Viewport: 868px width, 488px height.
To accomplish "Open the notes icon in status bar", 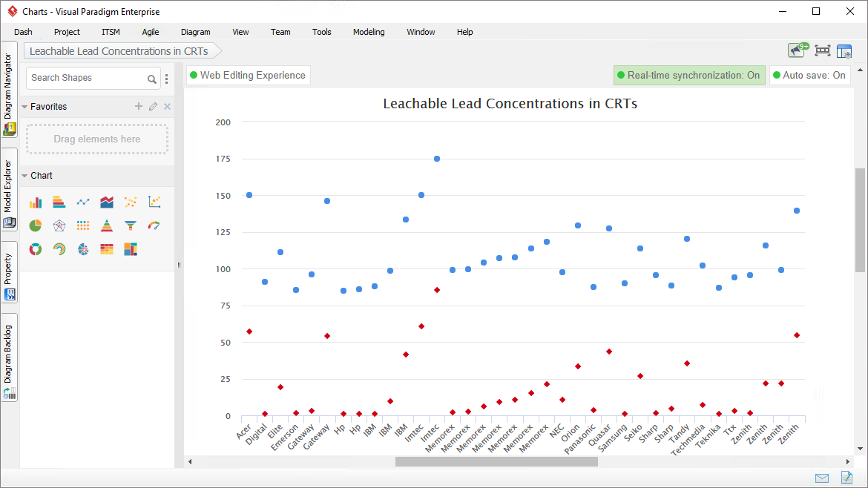I will click(846, 477).
